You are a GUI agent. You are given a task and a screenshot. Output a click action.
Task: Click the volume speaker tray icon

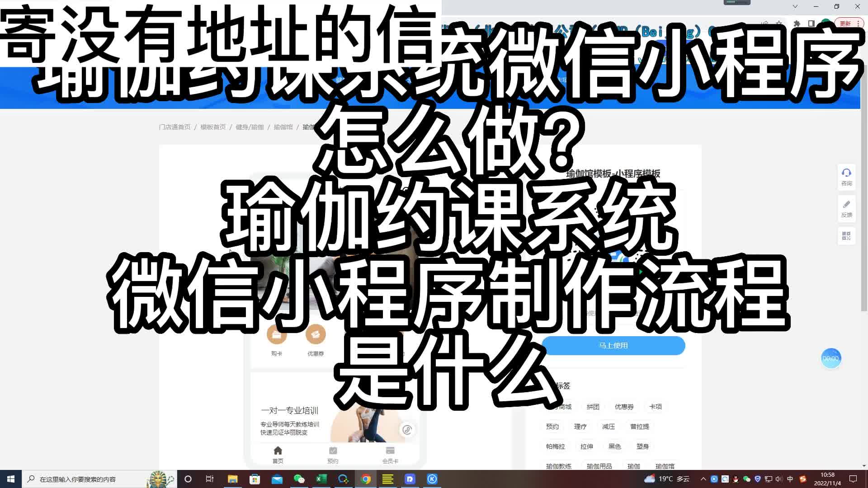click(x=778, y=479)
